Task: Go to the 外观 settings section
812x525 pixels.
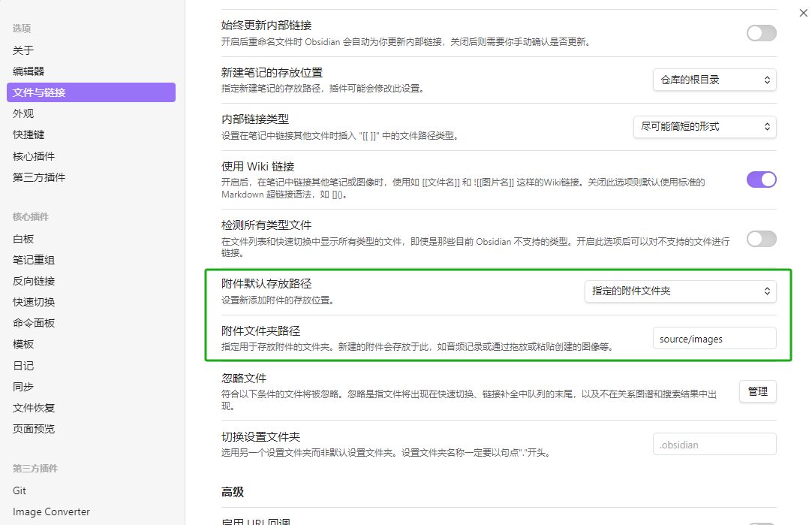Action: [x=23, y=113]
